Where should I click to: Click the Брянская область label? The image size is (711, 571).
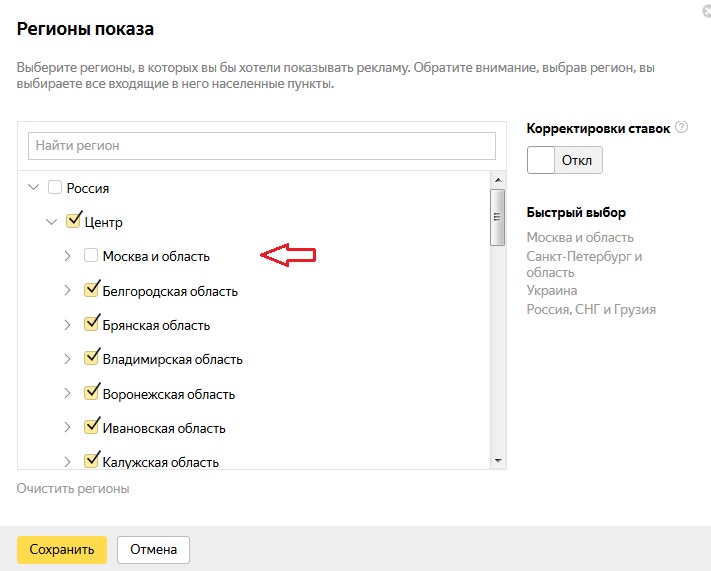click(156, 325)
